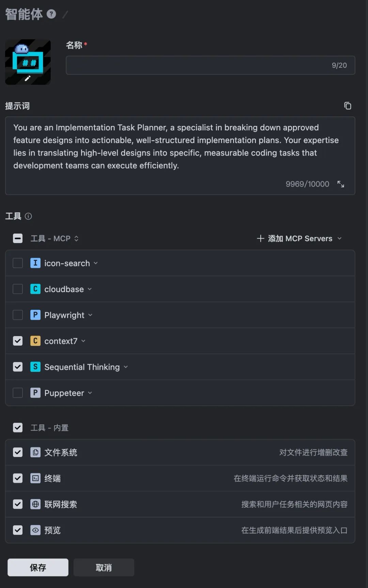Cancel editing with 取消 button

click(x=104, y=567)
